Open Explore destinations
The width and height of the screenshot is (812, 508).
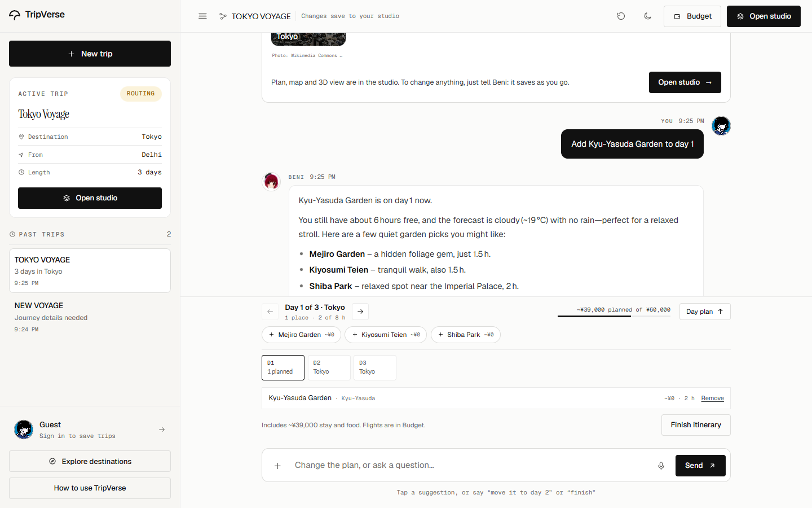coord(90,461)
